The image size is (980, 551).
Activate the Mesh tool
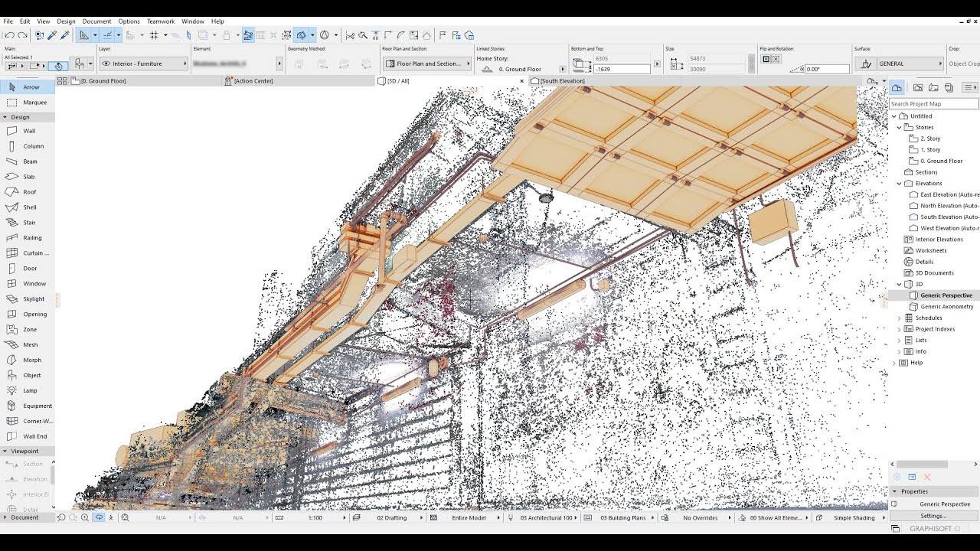click(x=28, y=345)
